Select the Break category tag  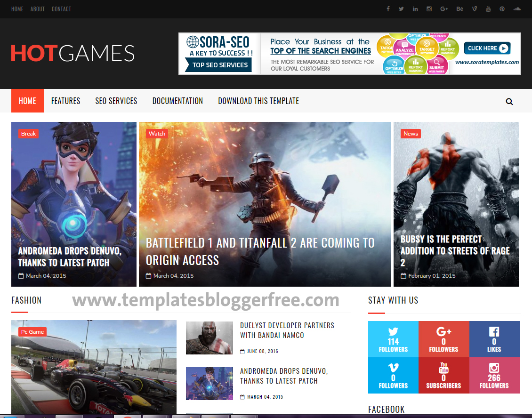point(29,134)
